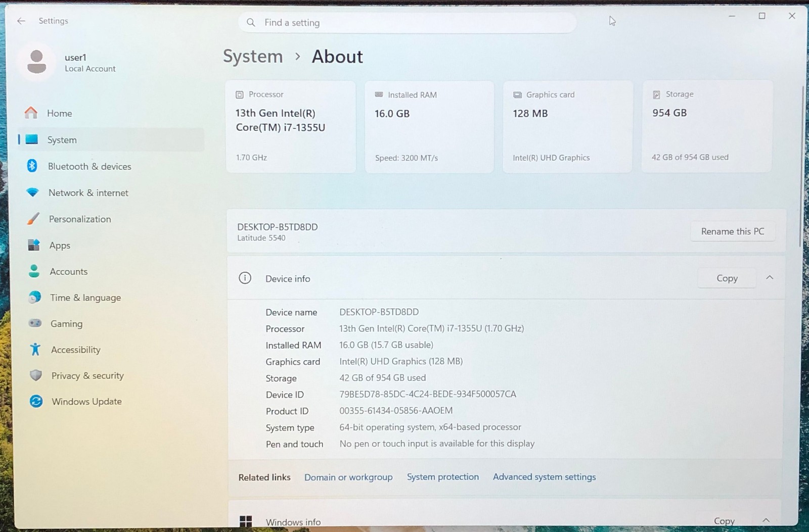Copy the Device info details
Image resolution: width=809 pixels, height=532 pixels.
point(727,278)
